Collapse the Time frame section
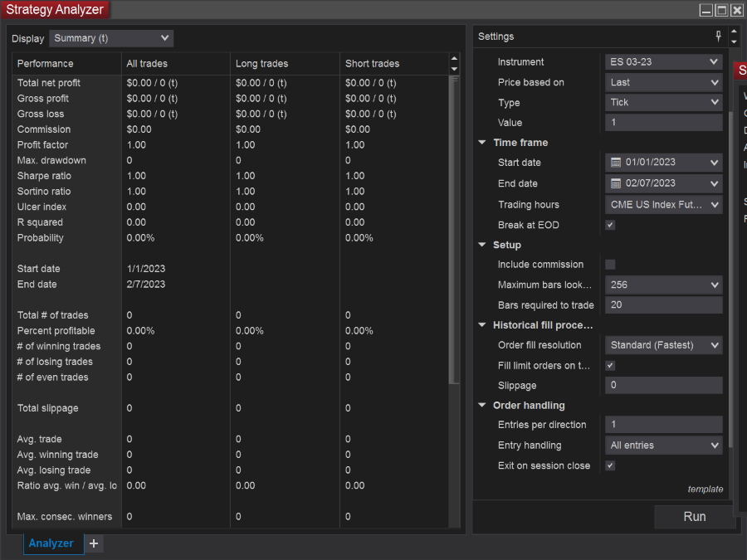This screenshot has width=747, height=560. click(x=482, y=143)
